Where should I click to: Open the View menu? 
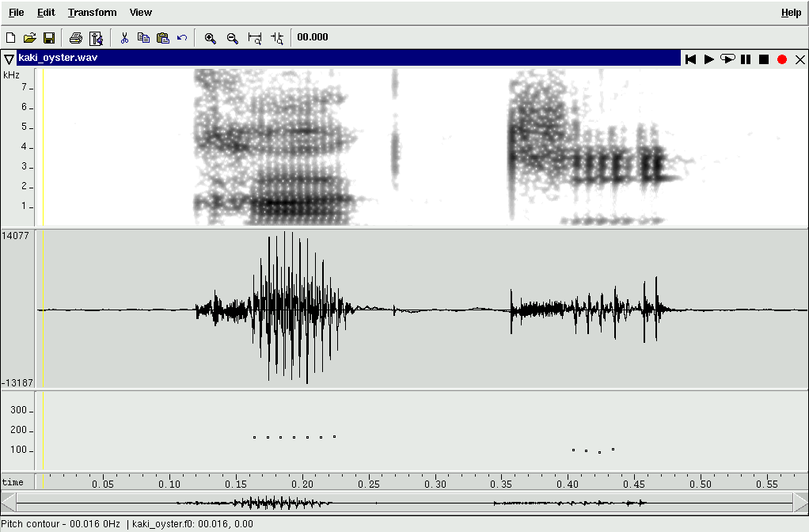141,13
